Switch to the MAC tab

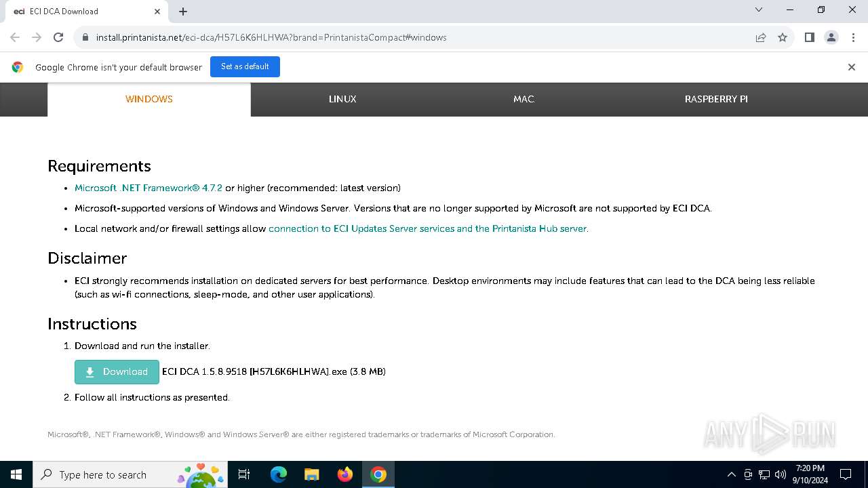(524, 99)
